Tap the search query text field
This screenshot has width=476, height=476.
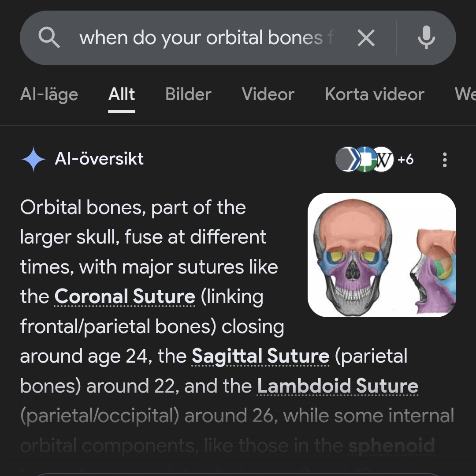(206, 38)
